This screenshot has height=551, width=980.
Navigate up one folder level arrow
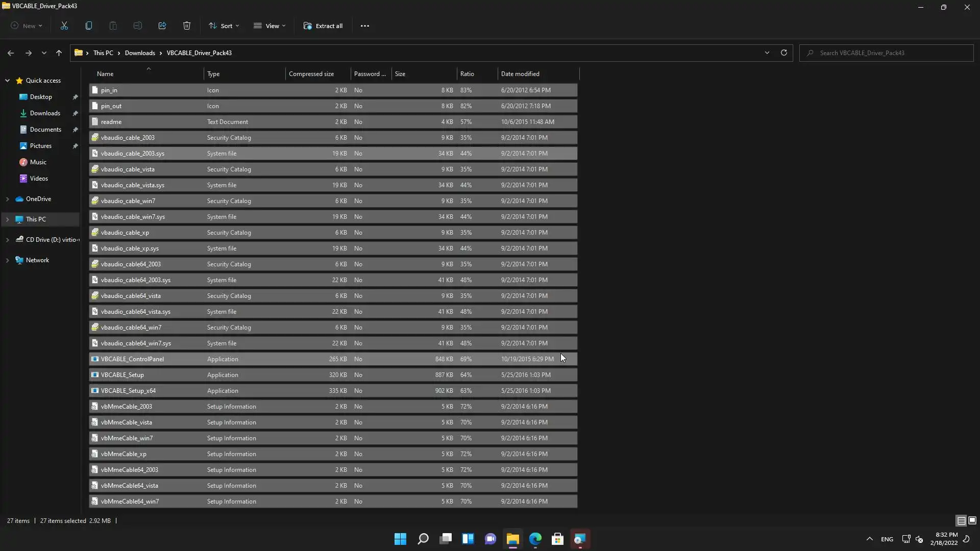click(x=59, y=53)
